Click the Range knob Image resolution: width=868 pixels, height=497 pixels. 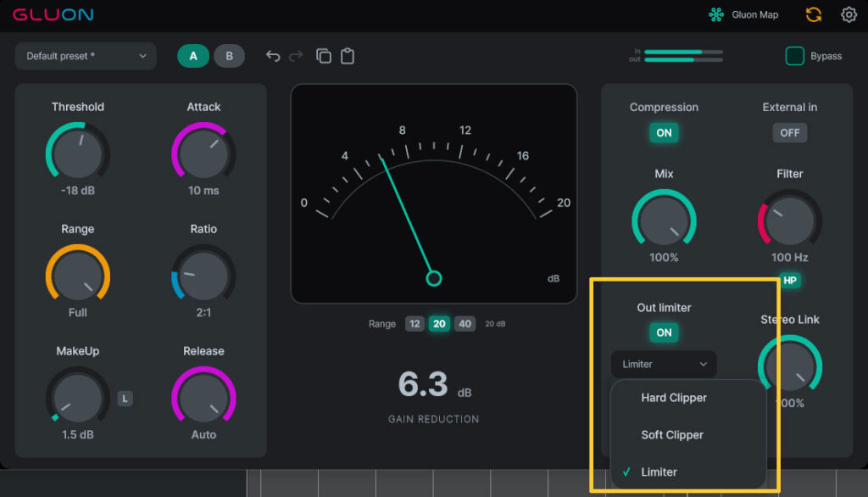click(x=77, y=276)
